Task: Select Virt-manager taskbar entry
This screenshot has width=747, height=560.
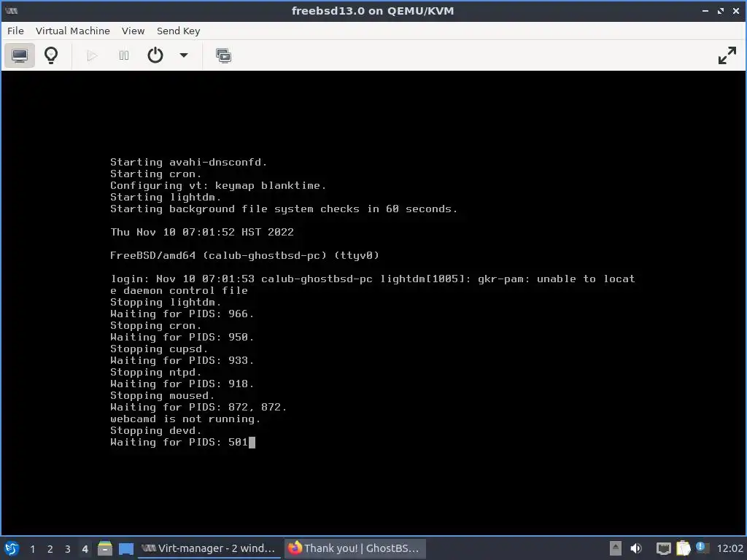Action: [x=209, y=548]
